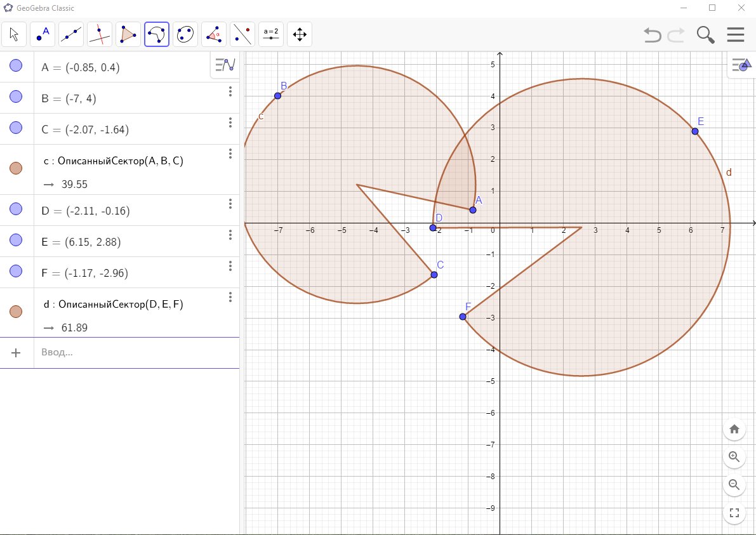
Task: Choose the Line through two points tool
Action: pyautogui.click(x=71, y=34)
